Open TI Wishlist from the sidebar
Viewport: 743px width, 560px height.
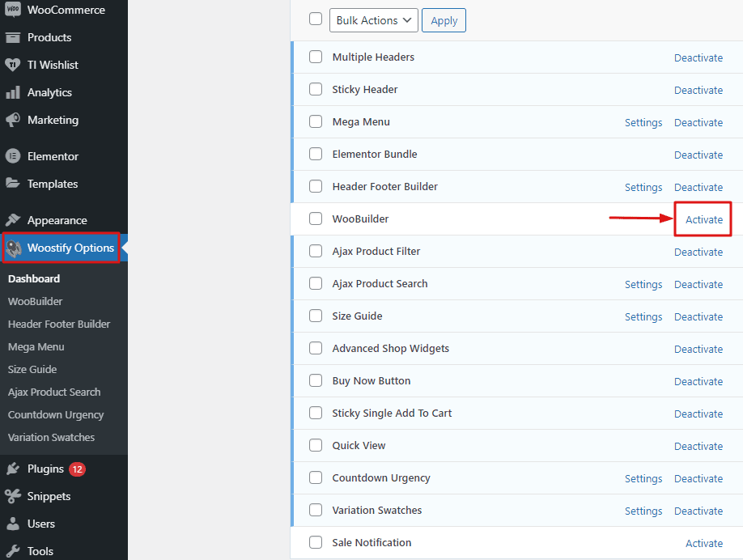point(14,65)
